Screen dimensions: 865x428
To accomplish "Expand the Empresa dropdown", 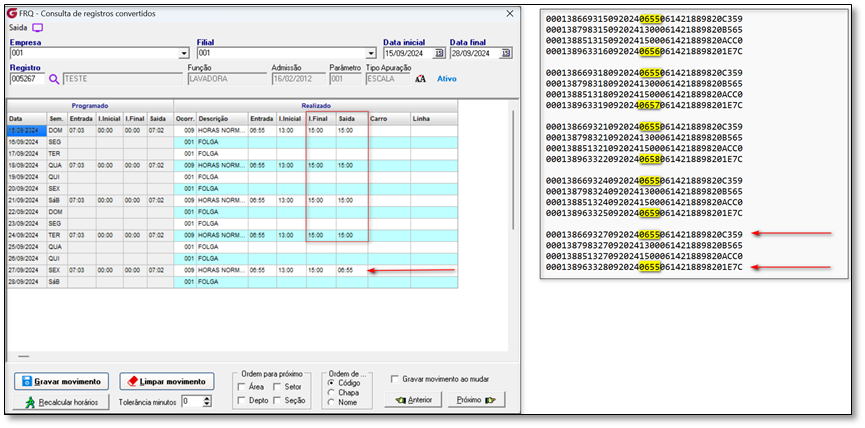I will point(184,54).
